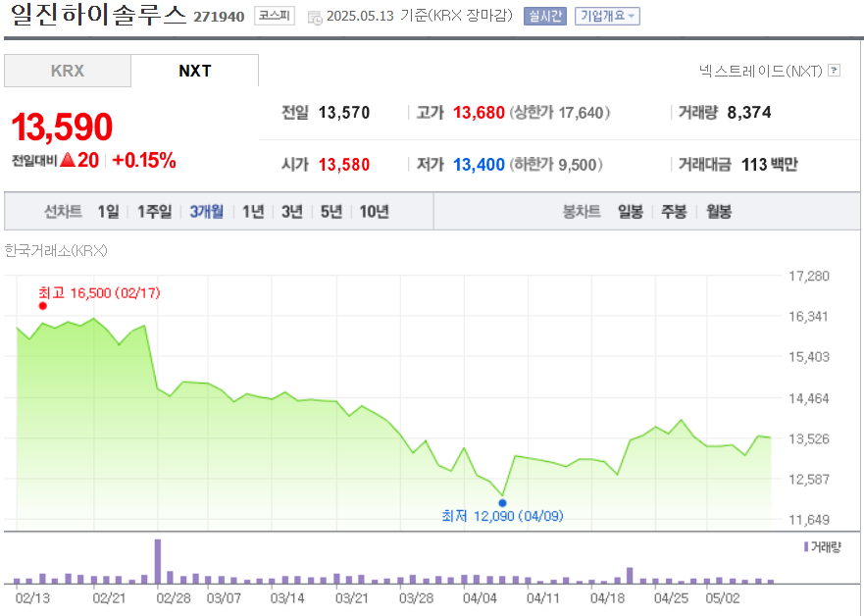Viewport: 864px width, 616px height.
Task: Click the 거래량 legend in volume chart
Action: [823, 546]
